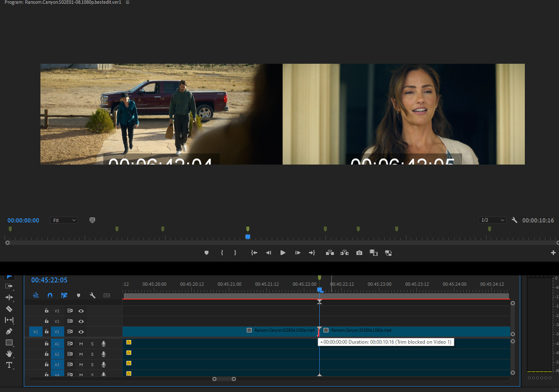This screenshot has height=392, width=559.
Task: Click the Mark Out button
Action: (235, 253)
